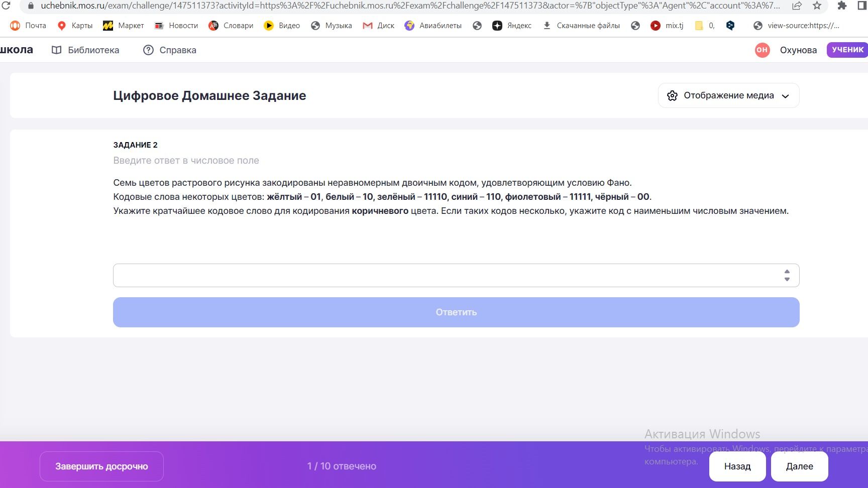Decrease the answer with the down stepper arrow

point(787,279)
